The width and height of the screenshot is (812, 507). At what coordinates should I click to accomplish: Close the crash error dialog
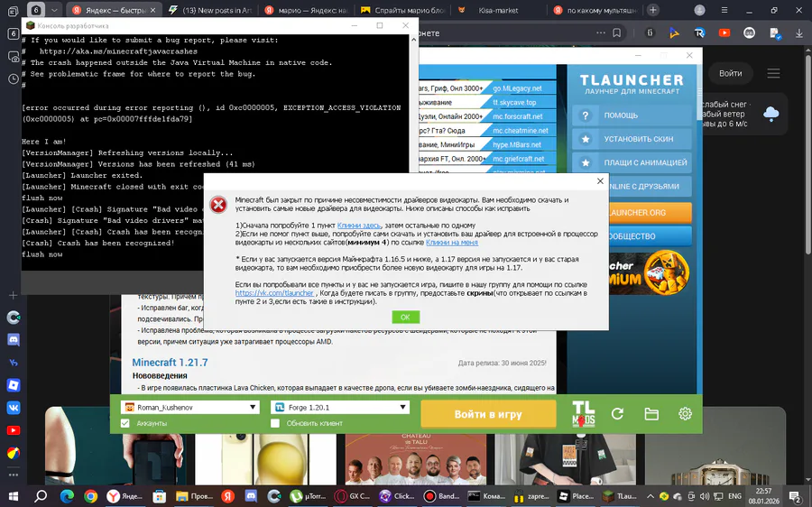pyautogui.click(x=600, y=180)
